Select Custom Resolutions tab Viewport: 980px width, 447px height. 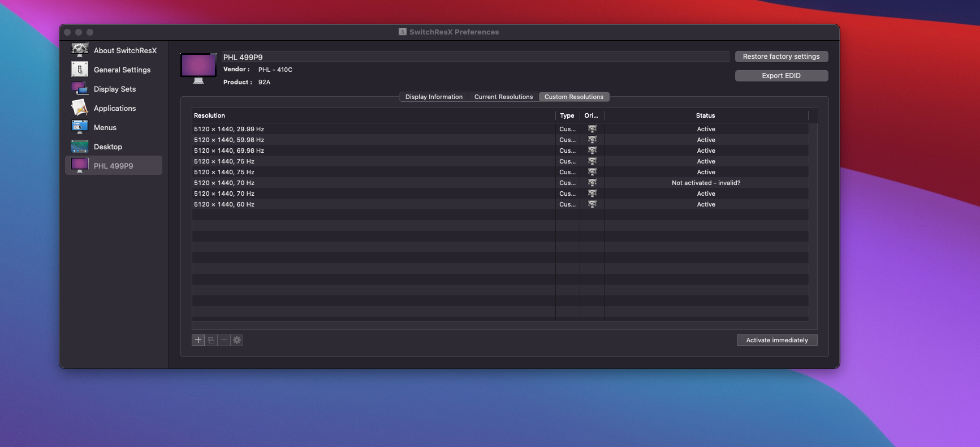[x=574, y=97]
